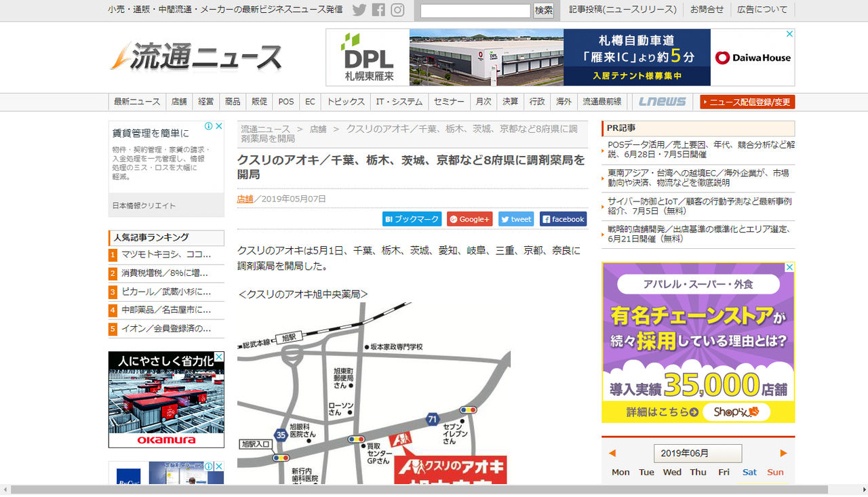This screenshot has width=868, height=497.
Task: Select 行政 in navigation menu
Action: pos(537,102)
